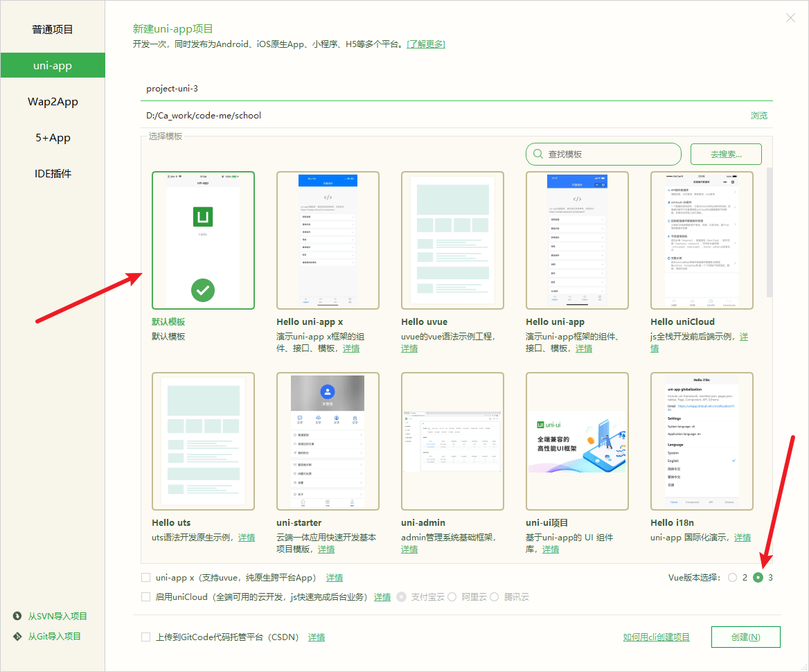Click the 去搜索... button

(726, 154)
